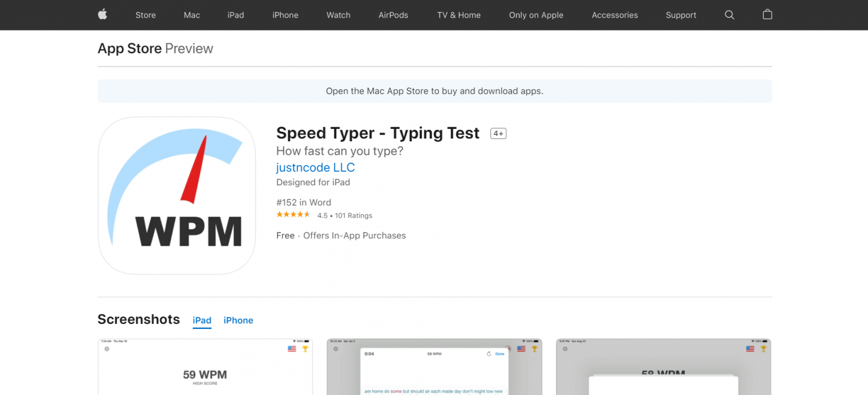Click the justncode LLC developer link
This screenshot has width=868, height=395.
point(315,167)
